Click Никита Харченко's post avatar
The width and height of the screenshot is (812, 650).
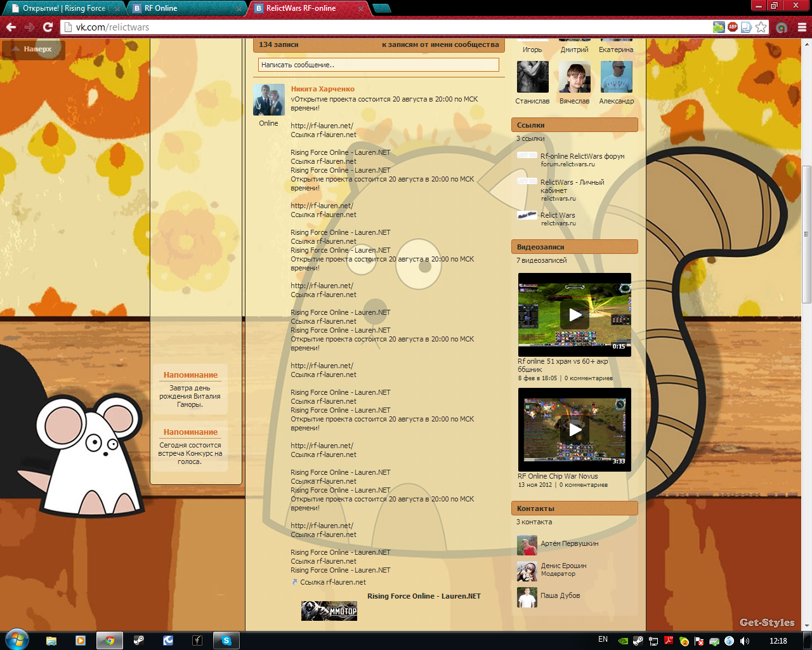tap(269, 100)
